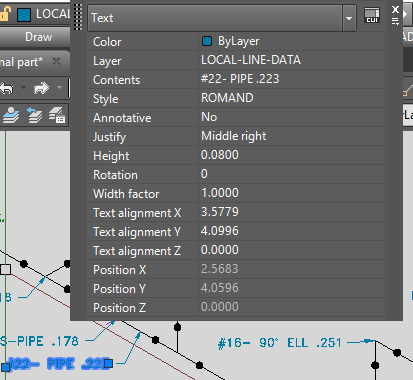
Task: Click the Make Object's Layer Current icon
Action: click(11, 115)
